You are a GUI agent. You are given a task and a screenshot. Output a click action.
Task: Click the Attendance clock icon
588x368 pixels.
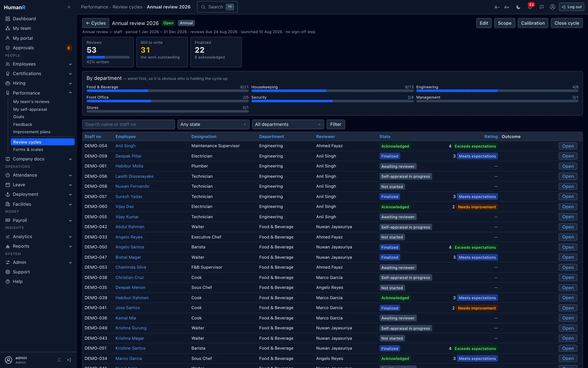pos(8,175)
